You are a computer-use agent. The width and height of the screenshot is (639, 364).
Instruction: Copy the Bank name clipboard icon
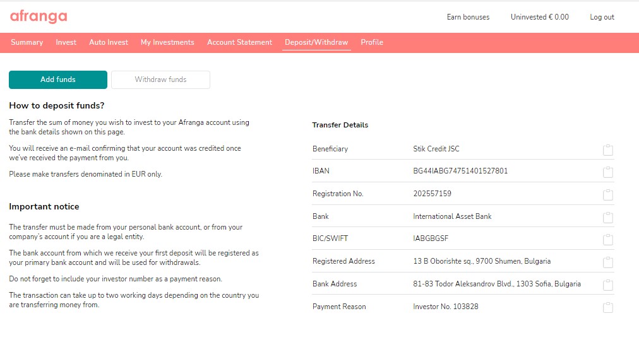click(x=607, y=218)
